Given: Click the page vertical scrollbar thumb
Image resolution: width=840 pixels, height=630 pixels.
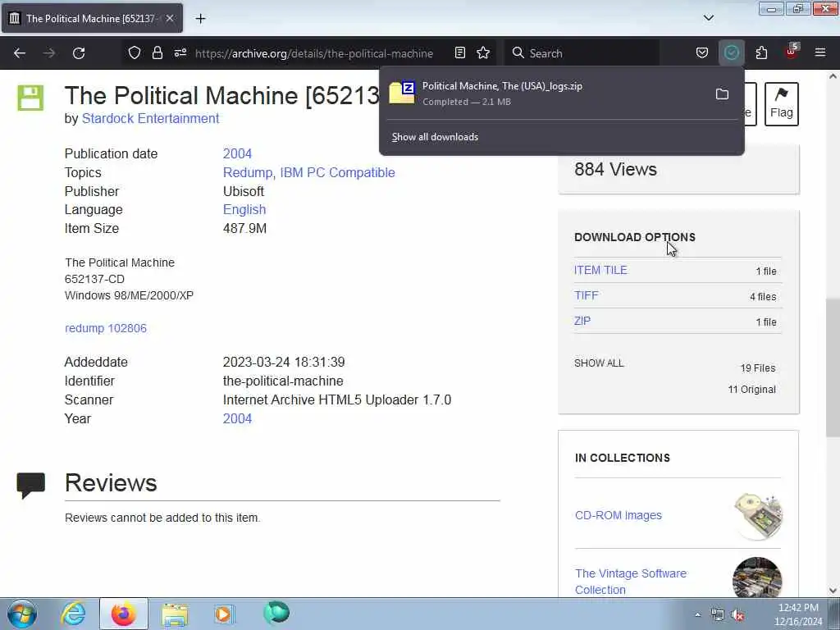Looking at the screenshot, I should tap(833, 368).
